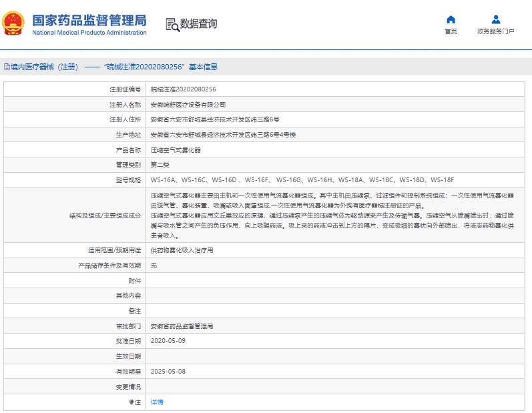Click the registration number 皖械注准20202080256 cell
532x413 pixels.
(183, 89)
